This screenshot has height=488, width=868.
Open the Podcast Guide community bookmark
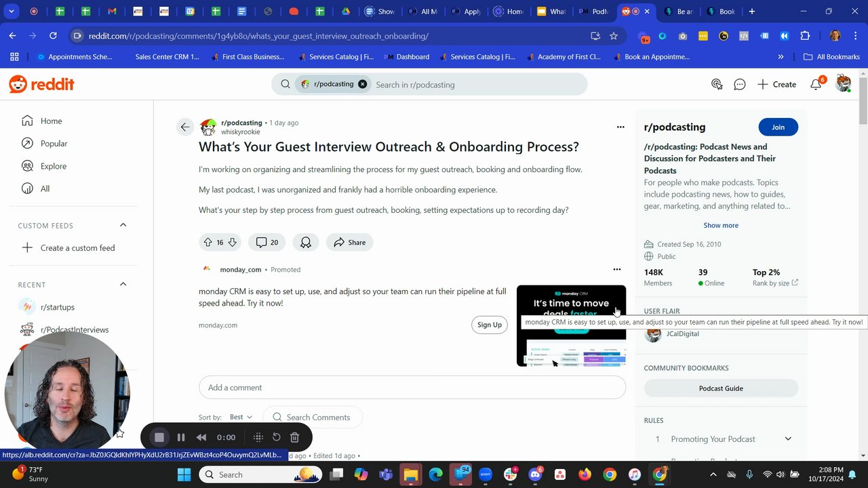pyautogui.click(x=721, y=388)
